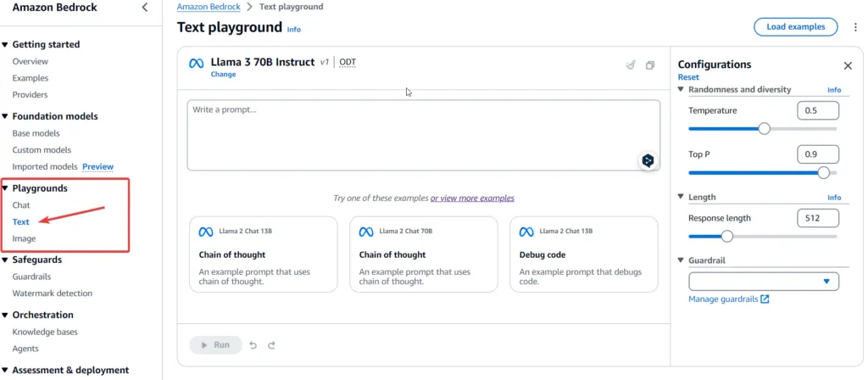The width and height of the screenshot is (868, 380).
Task: Close the Configurations panel
Action: (848, 65)
